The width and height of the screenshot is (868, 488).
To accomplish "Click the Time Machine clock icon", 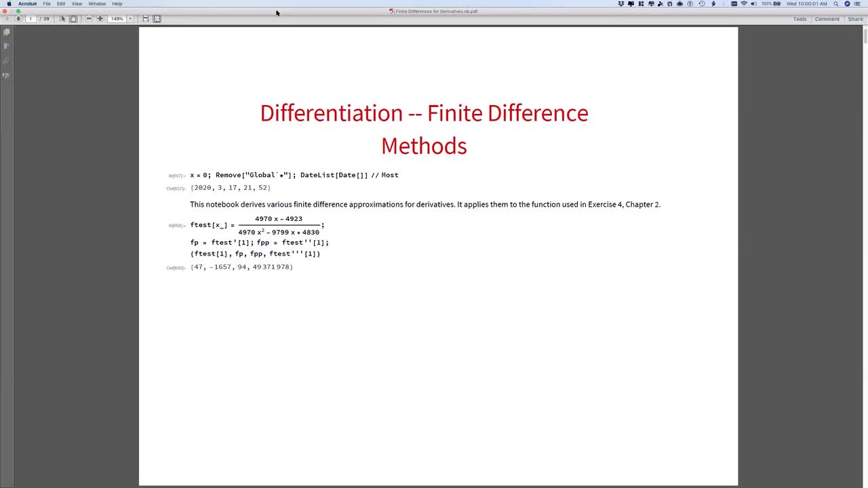I will point(702,3).
